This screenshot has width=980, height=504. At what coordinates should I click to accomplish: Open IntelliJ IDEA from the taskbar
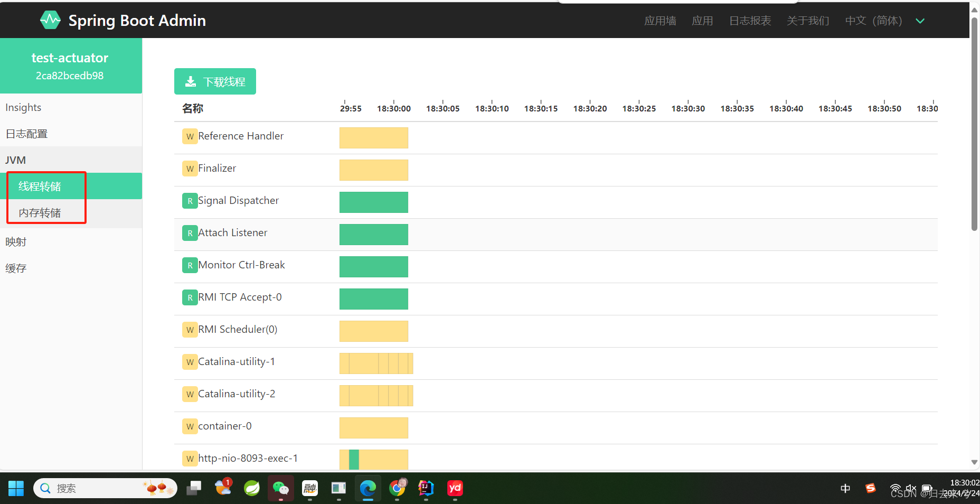(x=426, y=488)
